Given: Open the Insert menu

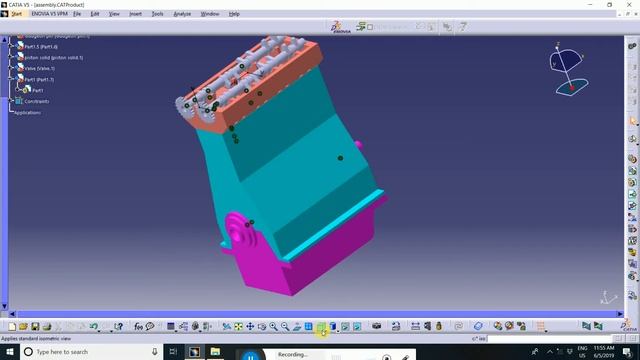Looking at the screenshot, I should tap(136, 14).
